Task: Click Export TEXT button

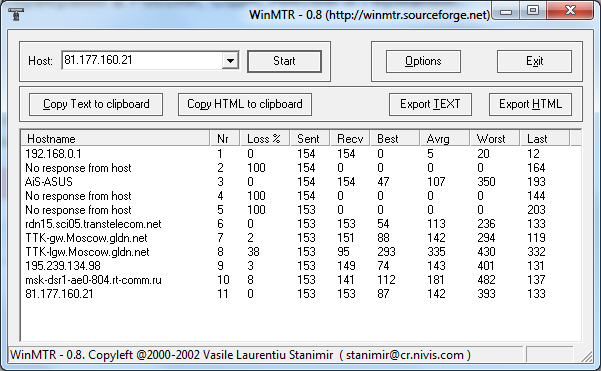Action: tap(430, 104)
